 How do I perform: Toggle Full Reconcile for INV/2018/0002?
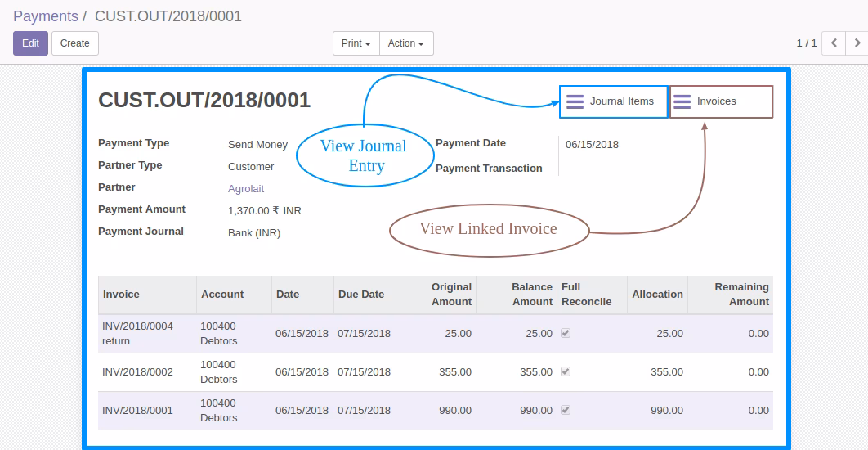566,371
